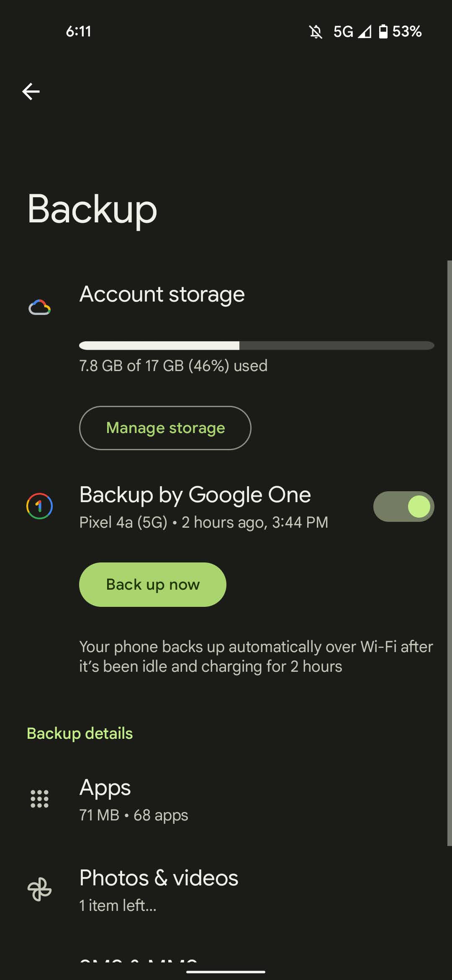Screen dimensions: 452x980
Task: Turn off automatic Google One backup
Action: pyautogui.click(x=403, y=506)
